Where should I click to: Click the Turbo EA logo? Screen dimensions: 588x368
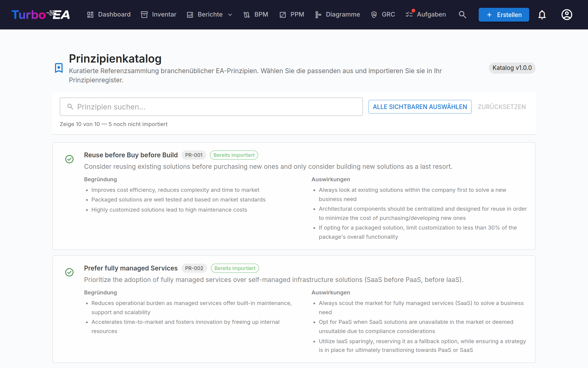click(41, 14)
